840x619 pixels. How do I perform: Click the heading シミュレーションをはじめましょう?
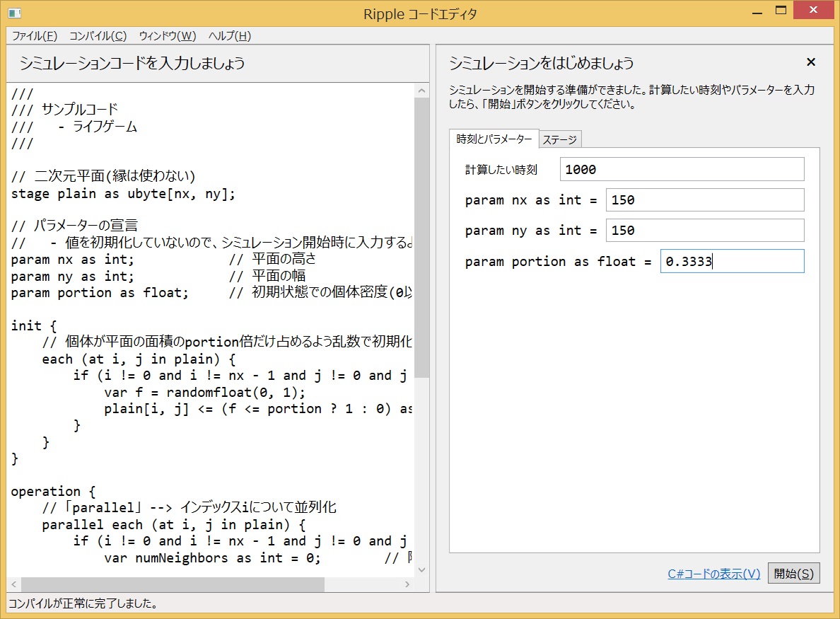tap(541, 63)
